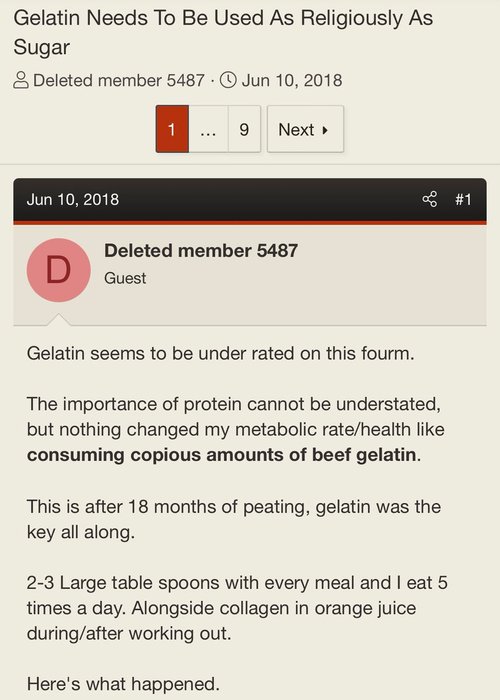
Task: Click the thread start date Jun 10, 2018
Action: tap(292, 80)
